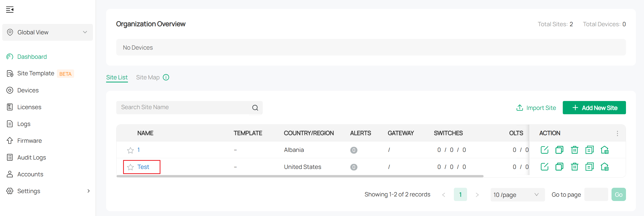Open Audit Logs from the sidebar

coord(31,157)
